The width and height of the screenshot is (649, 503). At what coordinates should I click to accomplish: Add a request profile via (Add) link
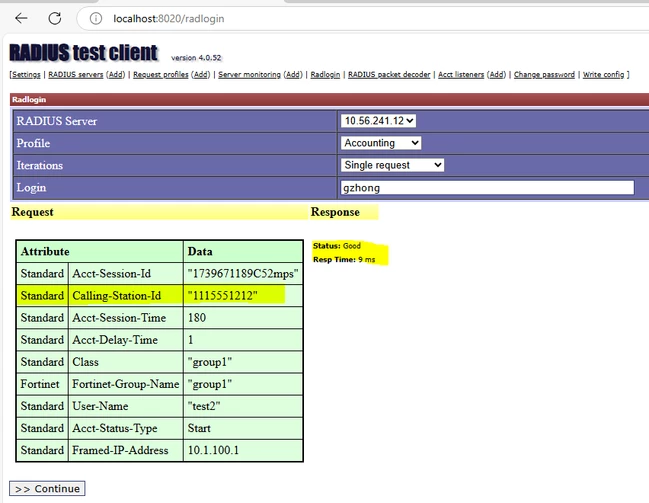point(201,75)
